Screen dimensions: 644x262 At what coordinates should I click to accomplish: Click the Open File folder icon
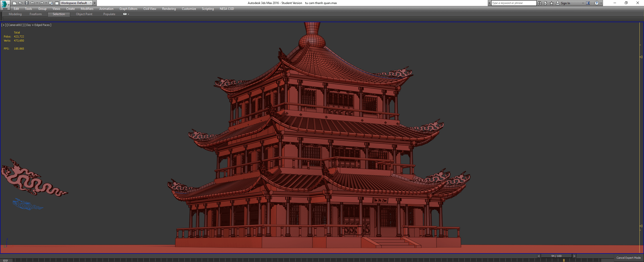coord(21,3)
